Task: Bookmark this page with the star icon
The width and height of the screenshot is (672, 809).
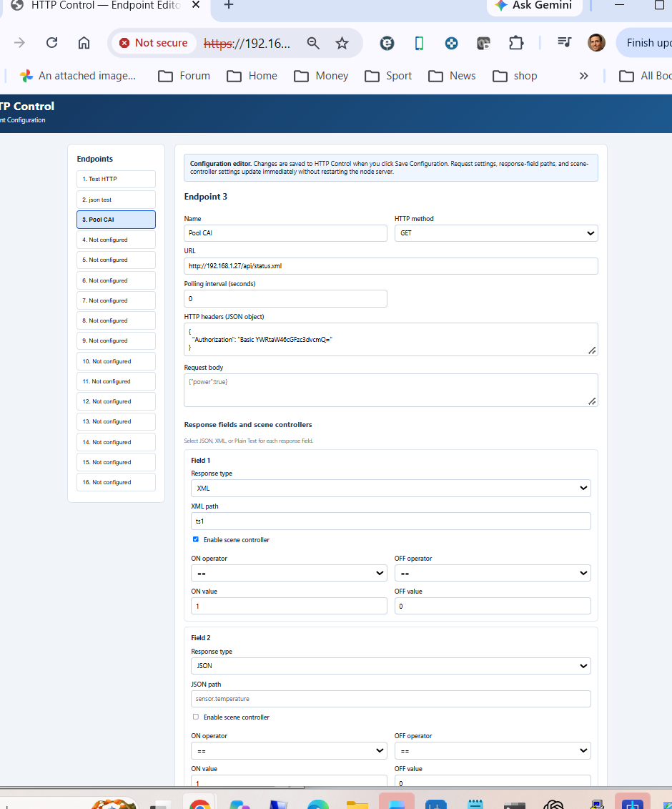Action: [x=342, y=44]
